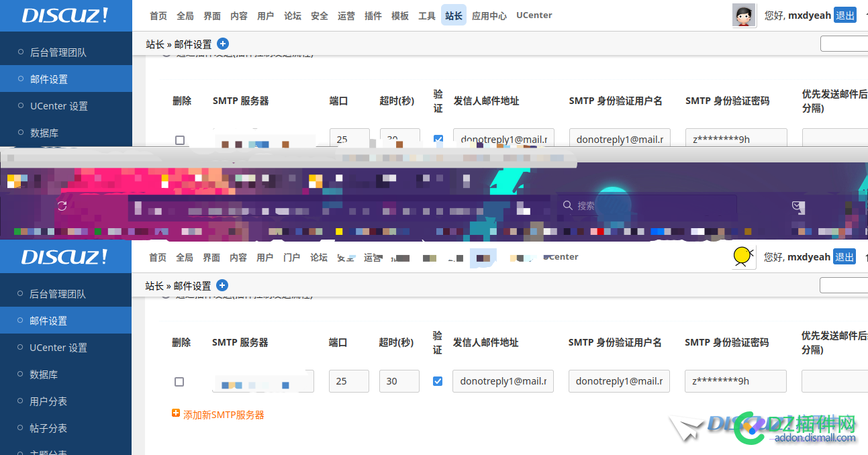This screenshot has height=455, width=868.
Task: Open the user avatar icon in top header
Action: 744,15
